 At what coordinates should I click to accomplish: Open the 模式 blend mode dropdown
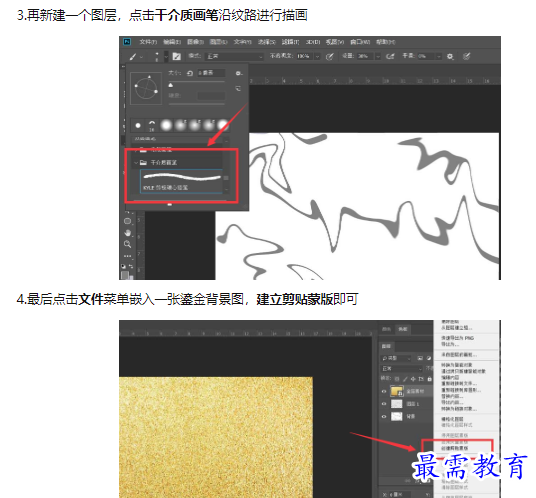click(234, 56)
